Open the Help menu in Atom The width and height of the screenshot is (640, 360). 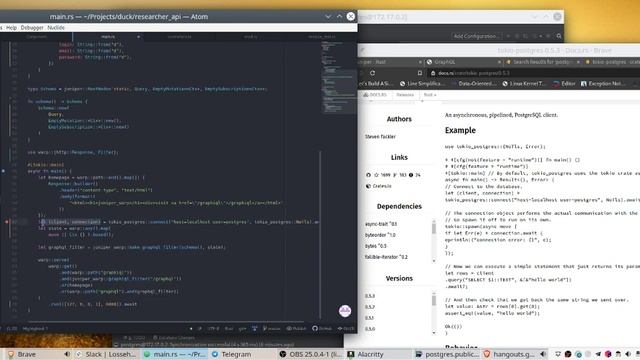(x=11, y=28)
